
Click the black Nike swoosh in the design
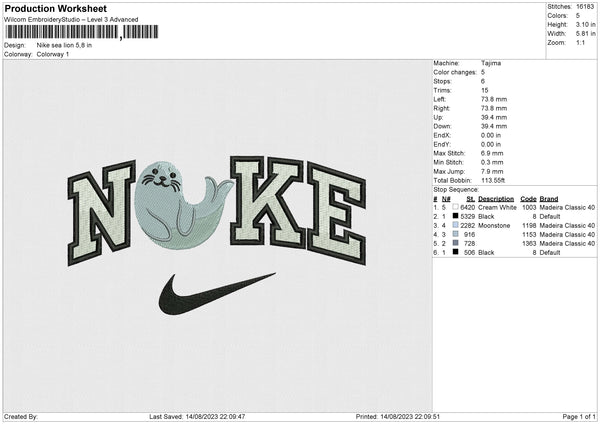[216, 294]
